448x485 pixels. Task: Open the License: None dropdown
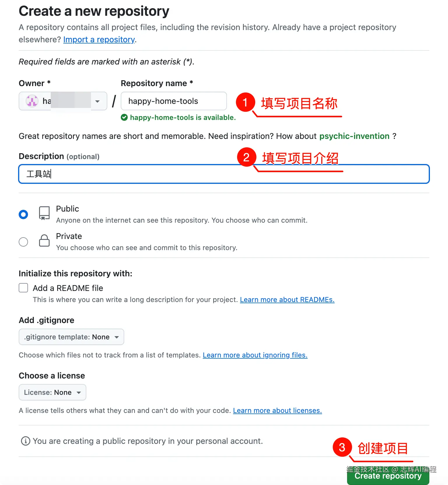point(52,392)
